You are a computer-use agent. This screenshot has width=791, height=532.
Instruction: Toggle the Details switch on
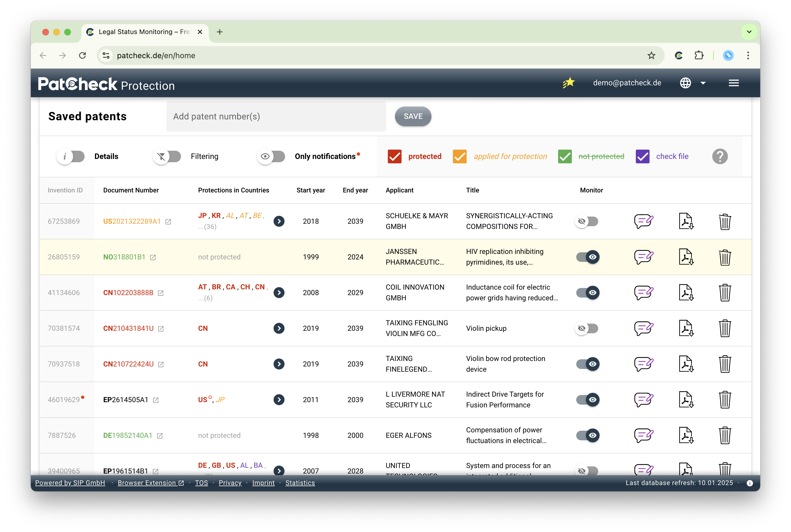72,157
